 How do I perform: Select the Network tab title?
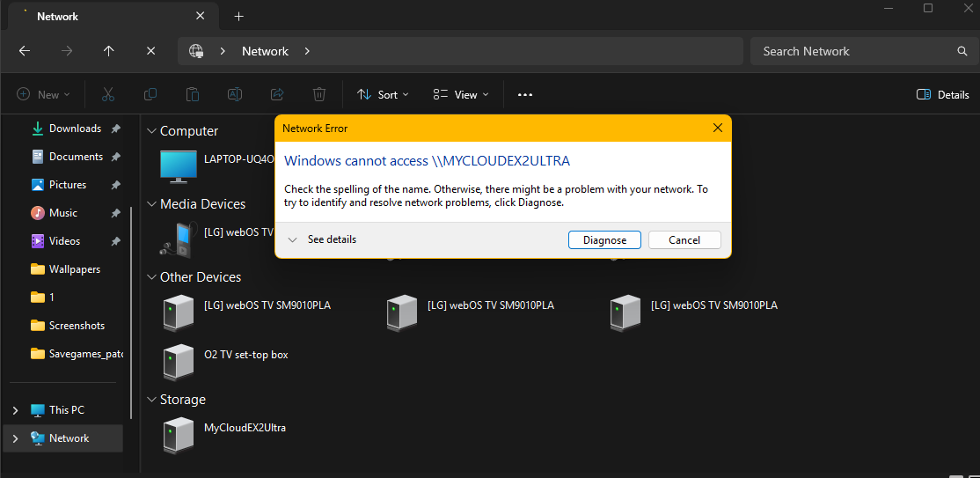pos(57,16)
